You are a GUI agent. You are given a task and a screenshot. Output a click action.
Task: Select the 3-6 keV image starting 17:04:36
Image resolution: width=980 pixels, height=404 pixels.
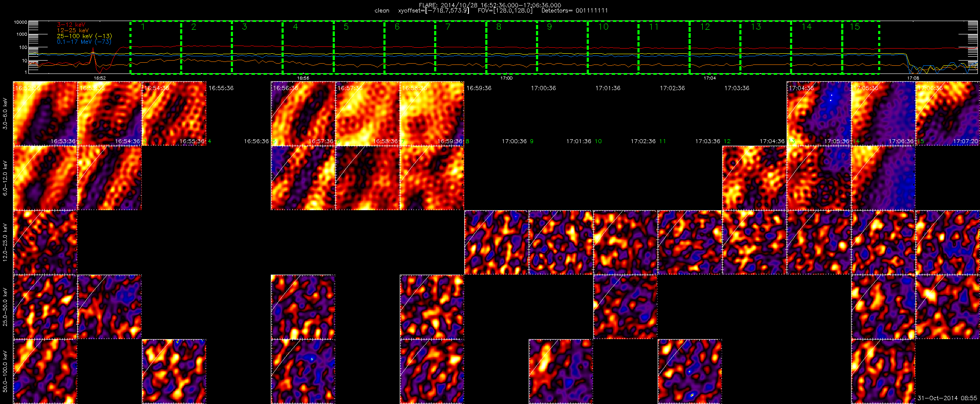click(819, 113)
